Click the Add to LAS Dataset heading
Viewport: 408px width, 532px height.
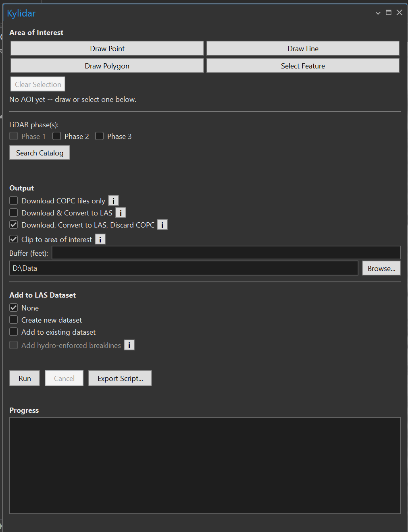click(43, 295)
